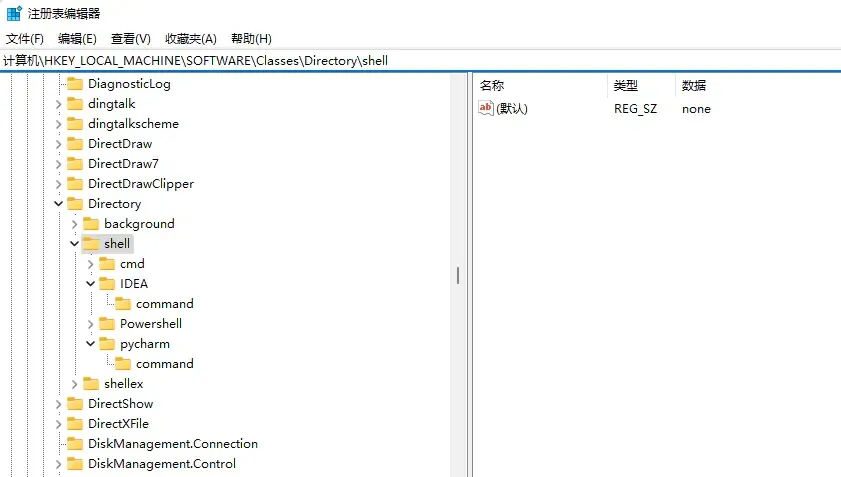The width and height of the screenshot is (841, 477).
Task: Click the folder icon beside DiskManagement.Connection
Action: click(75, 444)
